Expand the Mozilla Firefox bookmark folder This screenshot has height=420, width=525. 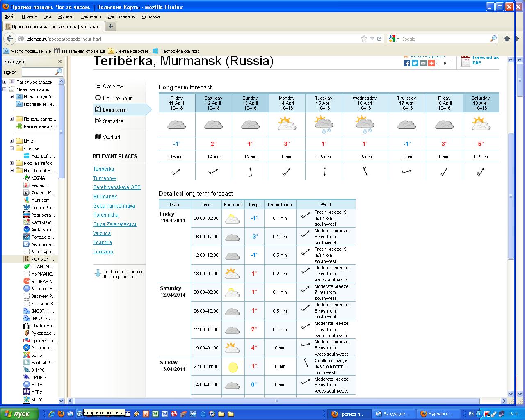click(12, 163)
